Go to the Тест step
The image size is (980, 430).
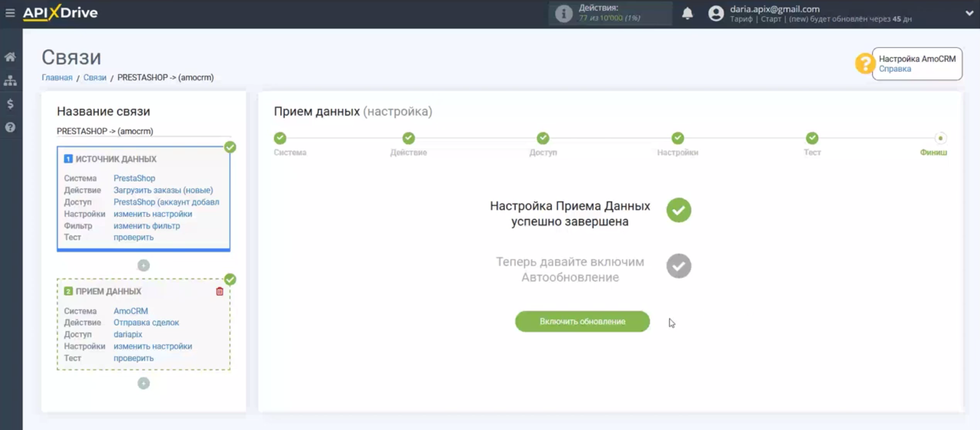(812, 138)
